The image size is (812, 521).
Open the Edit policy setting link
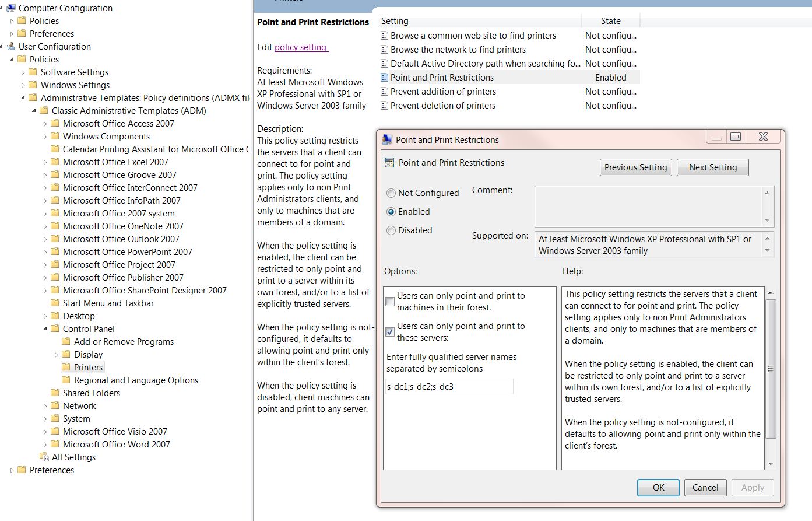click(x=301, y=47)
